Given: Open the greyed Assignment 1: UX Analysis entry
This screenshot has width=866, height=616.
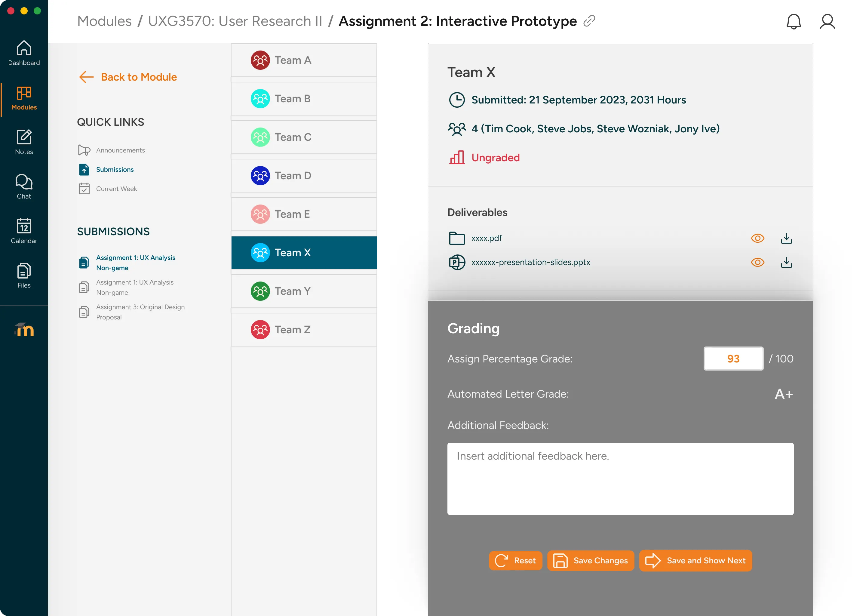Looking at the screenshot, I should click(x=135, y=287).
